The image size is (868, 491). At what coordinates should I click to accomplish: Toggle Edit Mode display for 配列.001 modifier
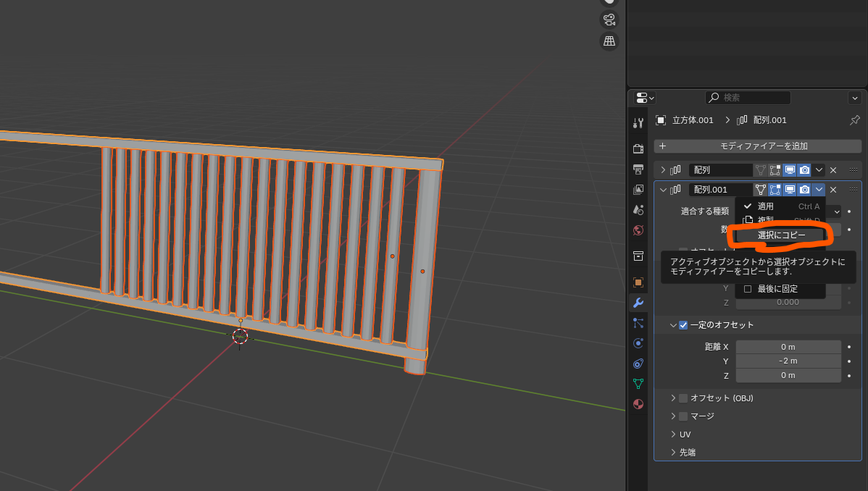pos(775,189)
